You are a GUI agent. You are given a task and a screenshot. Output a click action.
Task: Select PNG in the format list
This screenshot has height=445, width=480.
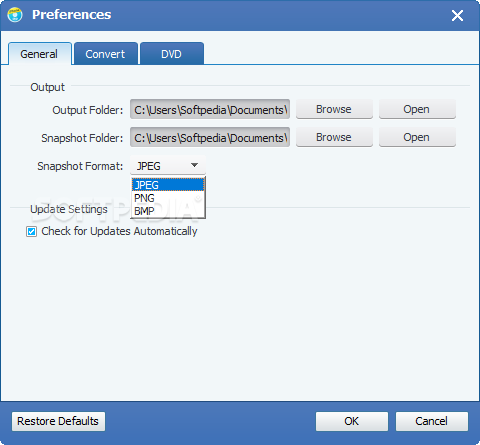(168, 198)
